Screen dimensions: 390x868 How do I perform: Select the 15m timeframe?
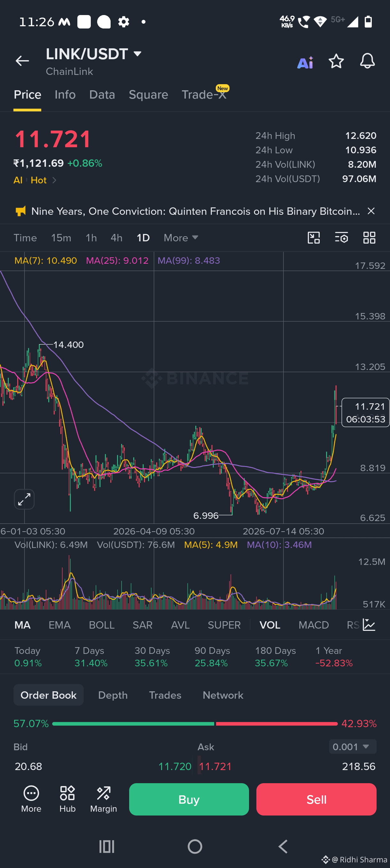(61, 238)
